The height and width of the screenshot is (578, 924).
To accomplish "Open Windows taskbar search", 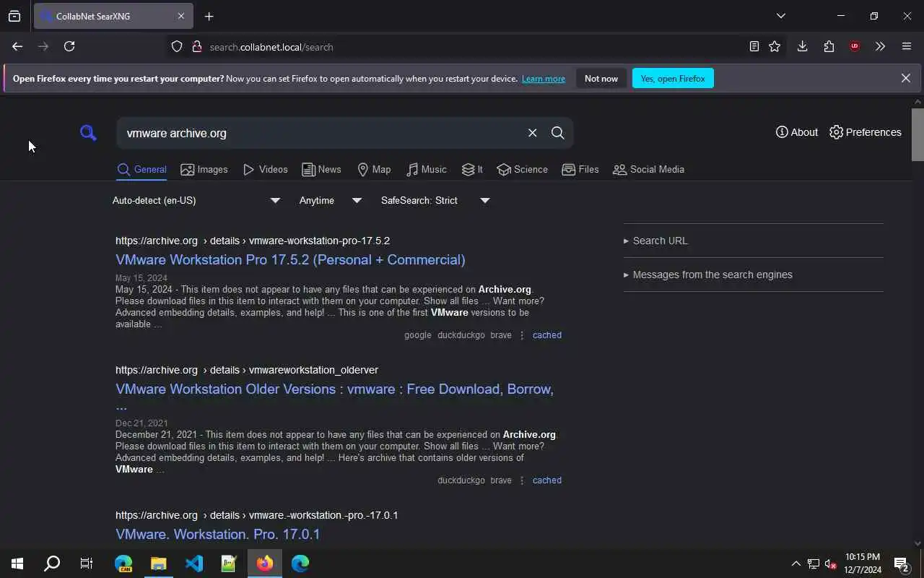I will [x=52, y=564].
